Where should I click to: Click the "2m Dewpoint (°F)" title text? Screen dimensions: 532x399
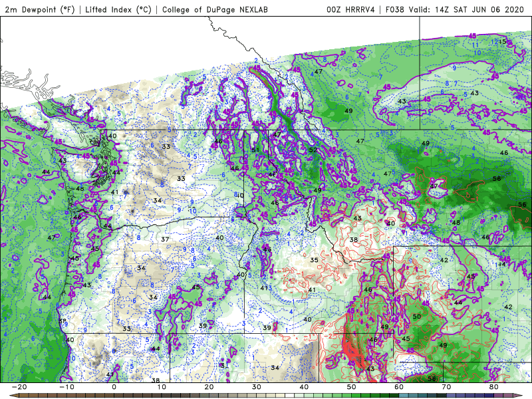point(40,9)
